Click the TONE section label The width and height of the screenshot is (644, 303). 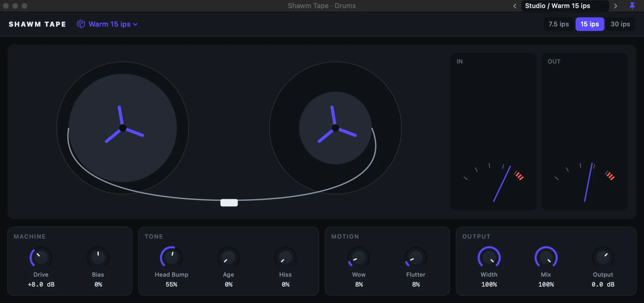click(154, 236)
